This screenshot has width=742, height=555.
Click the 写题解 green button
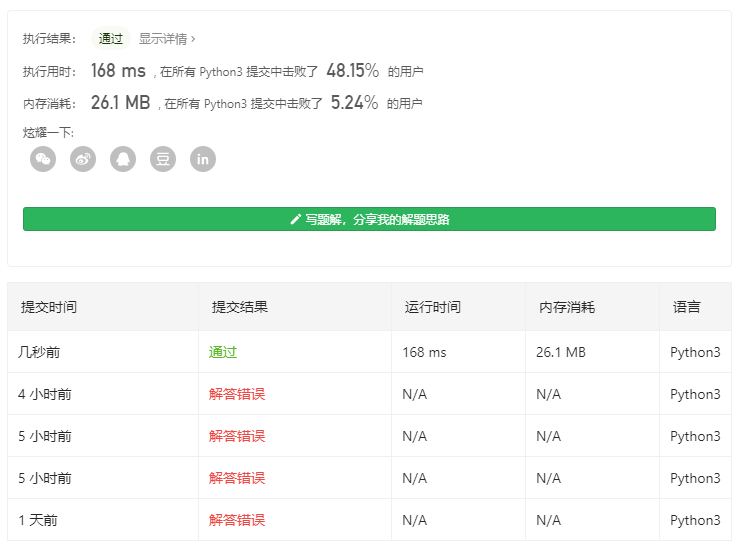click(369, 219)
